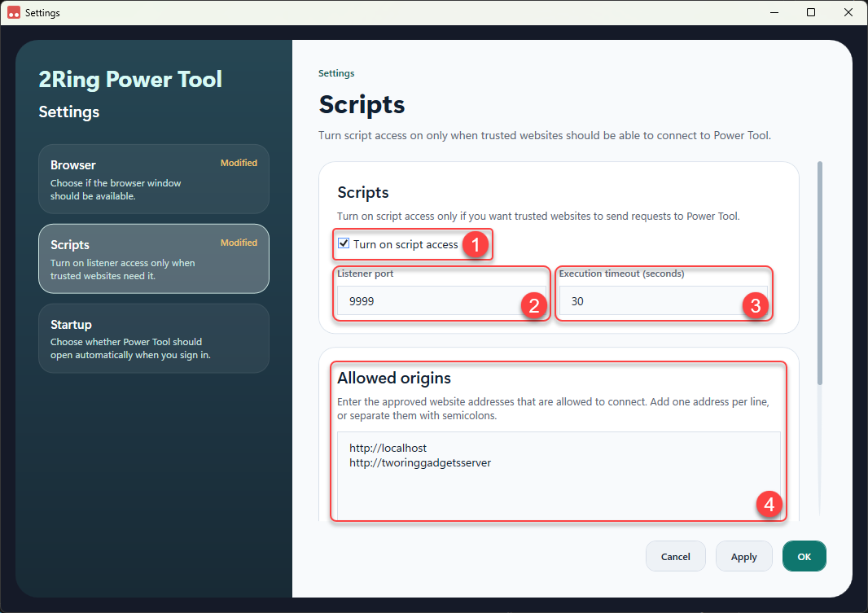Click the Apply button
Viewport: 868px width, 613px height.
743,556
